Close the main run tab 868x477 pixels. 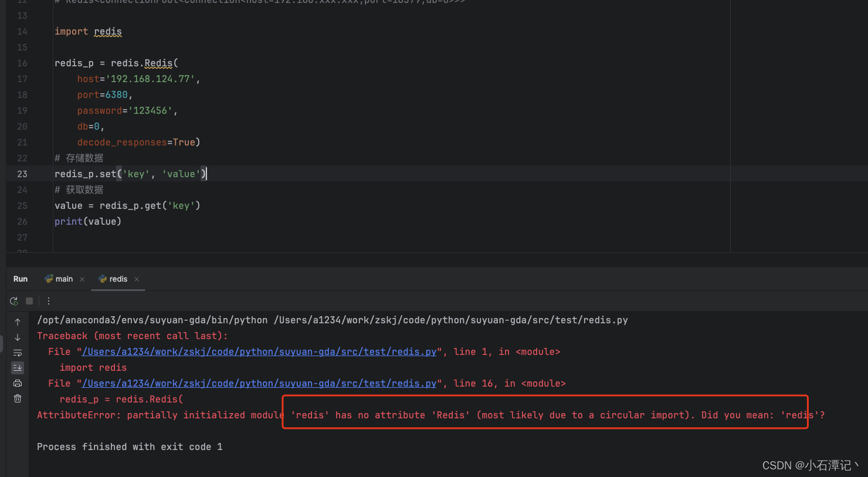pyautogui.click(x=82, y=279)
